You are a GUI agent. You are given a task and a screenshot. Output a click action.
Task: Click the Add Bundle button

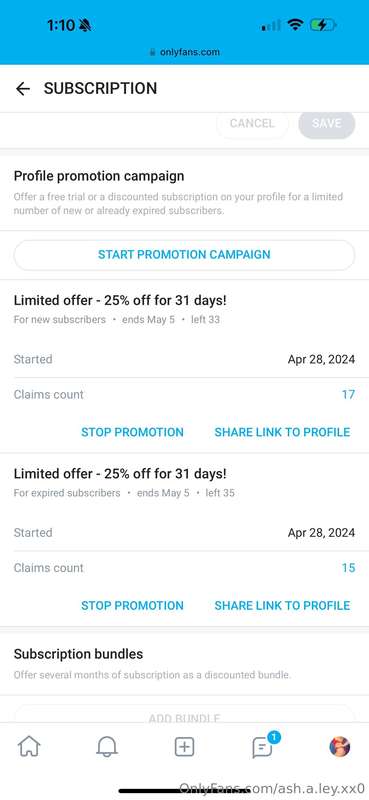(184, 714)
